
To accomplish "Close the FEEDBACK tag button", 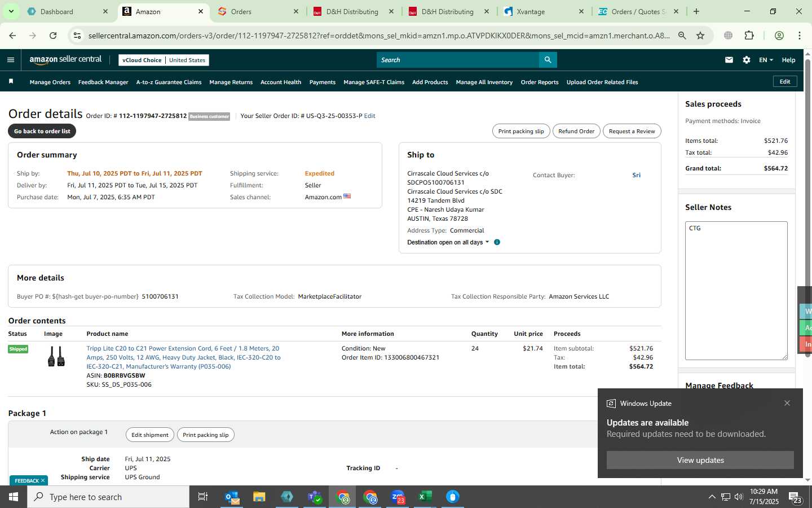I will coord(42,480).
